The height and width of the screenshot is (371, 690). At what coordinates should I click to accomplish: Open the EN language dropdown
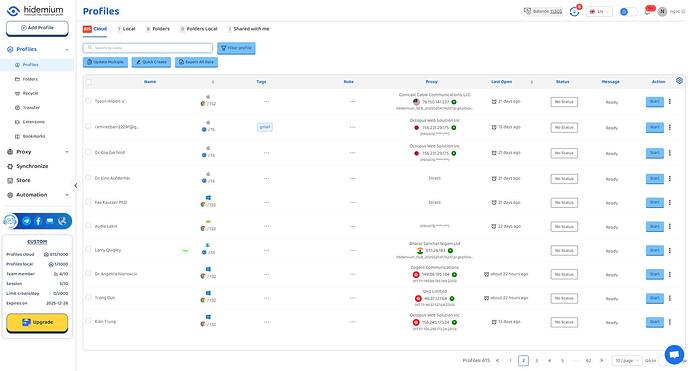tap(599, 12)
